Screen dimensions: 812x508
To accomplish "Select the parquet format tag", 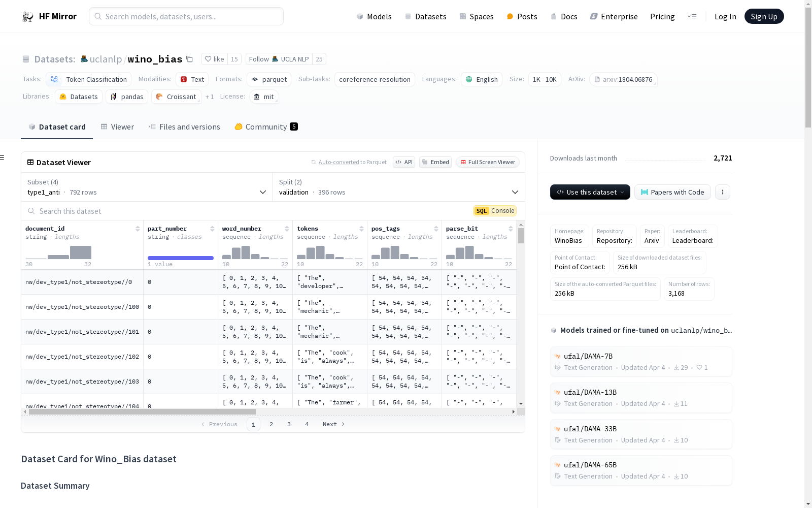I will point(269,79).
